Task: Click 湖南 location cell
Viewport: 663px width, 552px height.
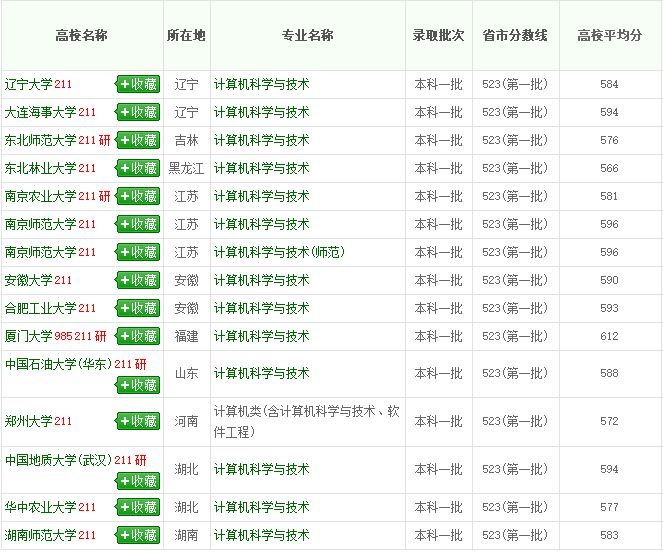Action: (x=186, y=535)
